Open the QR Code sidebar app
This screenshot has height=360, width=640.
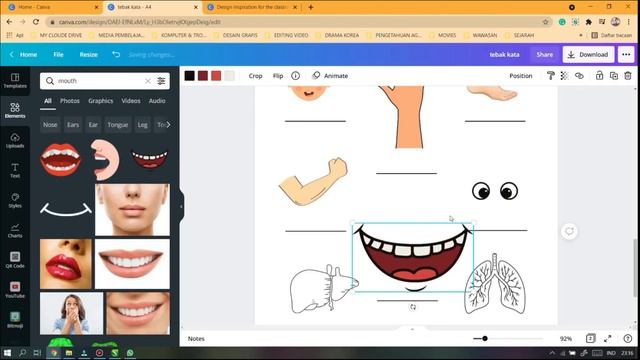[x=15, y=260]
